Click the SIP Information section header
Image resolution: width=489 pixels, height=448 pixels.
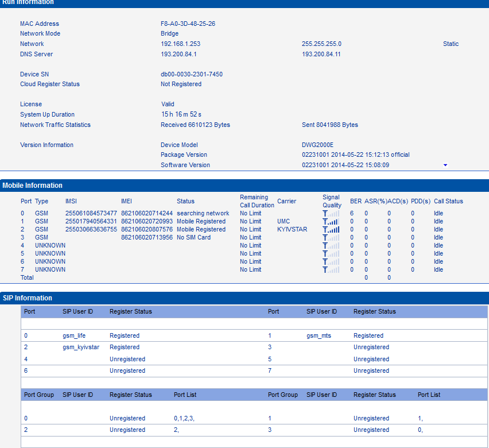(x=28, y=298)
